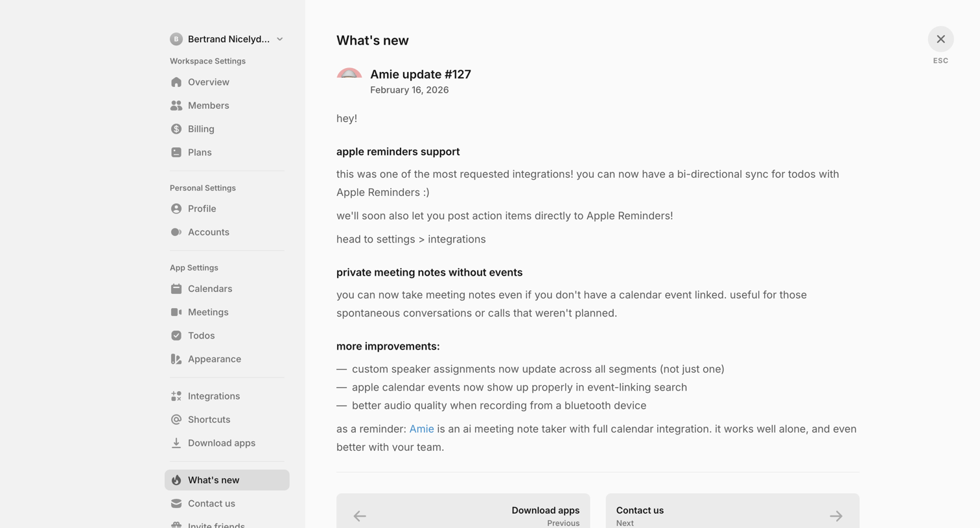Image resolution: width=980 pixels, height=528 pixels.
Task: Go to next page Contact us
Action: point(732,511)
